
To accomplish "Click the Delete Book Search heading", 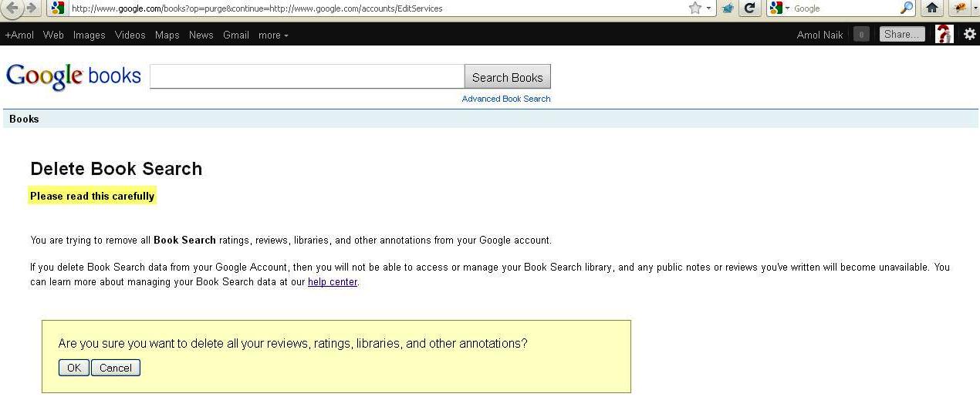I will pos(116,169).
